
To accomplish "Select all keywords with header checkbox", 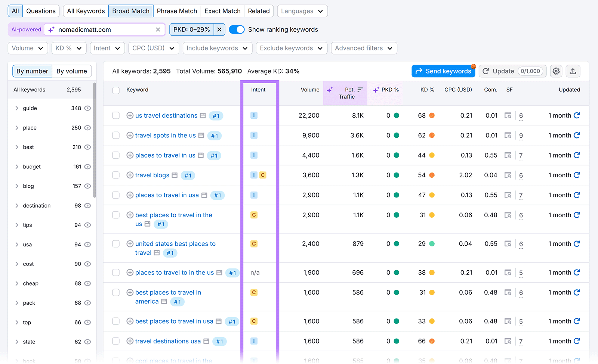I will (115, 90).
